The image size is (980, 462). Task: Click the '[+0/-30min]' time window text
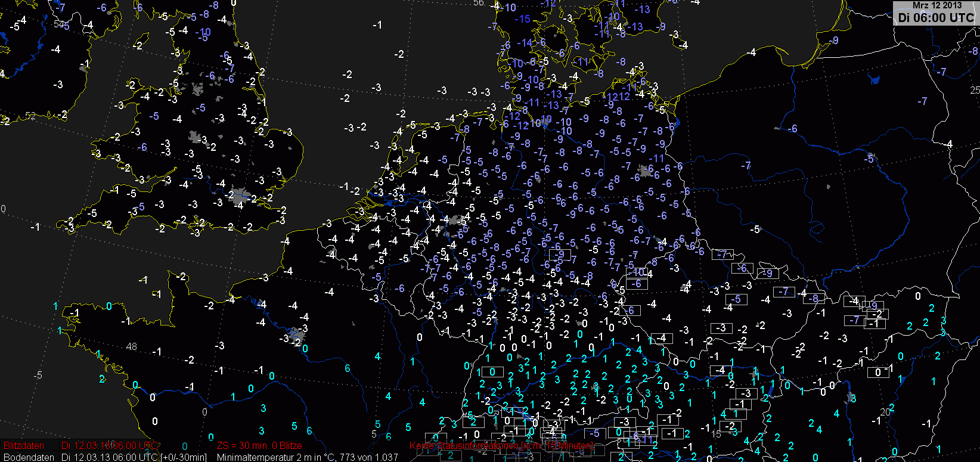(184, 457)
